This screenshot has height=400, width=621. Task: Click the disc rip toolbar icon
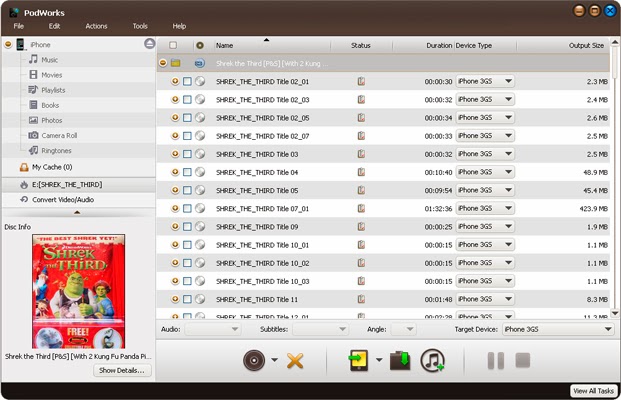[254, 360]
